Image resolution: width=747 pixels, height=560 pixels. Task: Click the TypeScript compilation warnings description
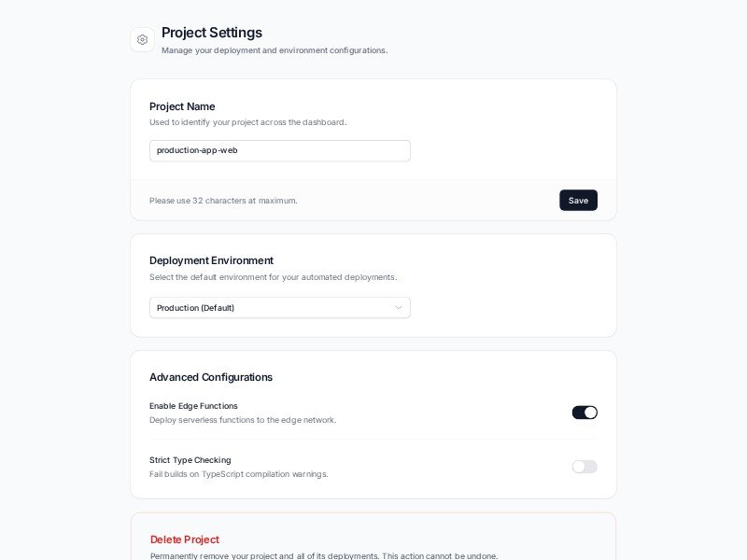(239, 474)
